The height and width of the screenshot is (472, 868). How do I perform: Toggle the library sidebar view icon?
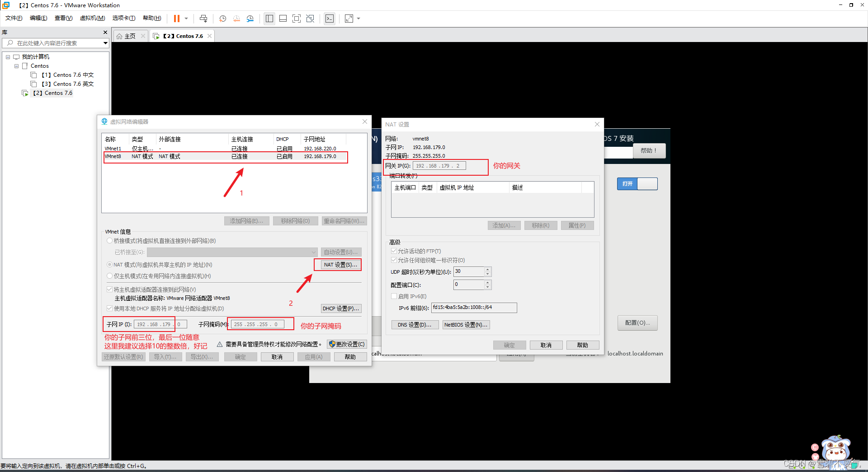coord(269,19)
